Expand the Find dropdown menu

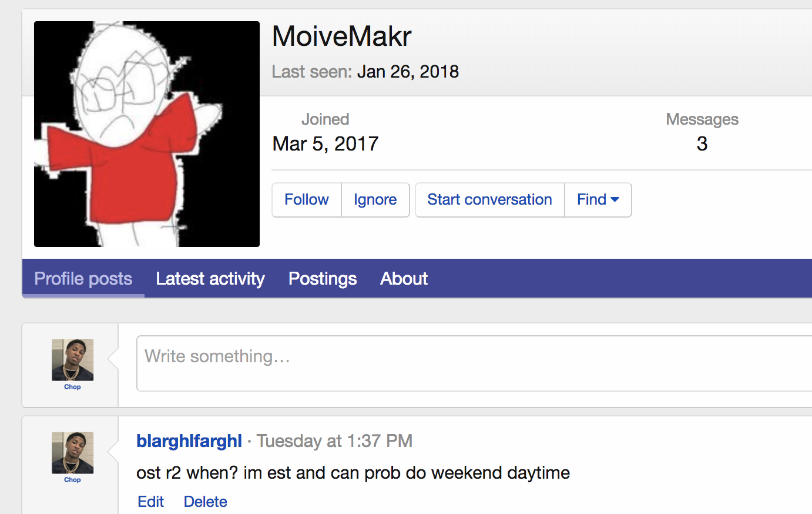(x=598, y=200)
